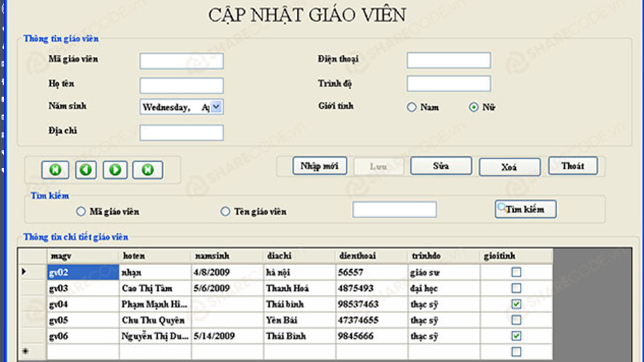Click the Thoát exit button
644x362 pixels.
pyautogui.click(x=573, y=166)
